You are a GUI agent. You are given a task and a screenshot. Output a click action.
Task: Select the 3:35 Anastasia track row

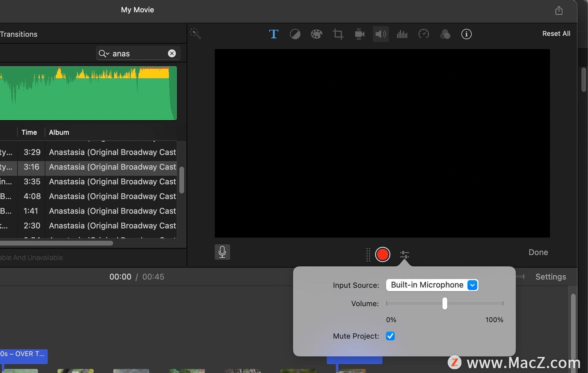click(88, 182)
